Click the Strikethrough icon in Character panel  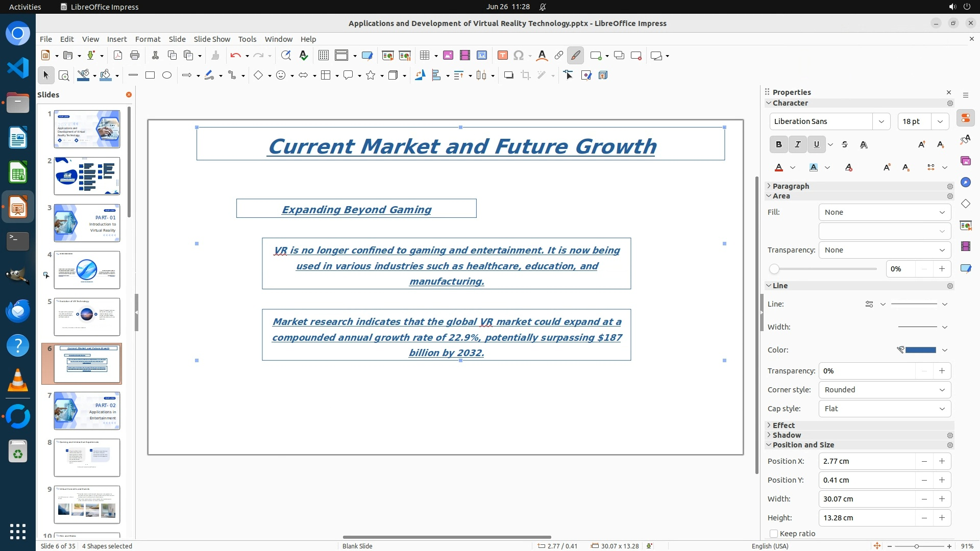(x=845, y=145)
